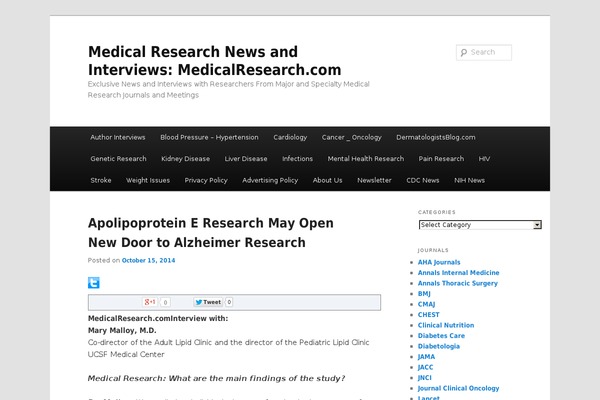Viewport: 600px width, 400px height.
Task: Open Annals Thoracic Surgery link
Action: [458, 283]
